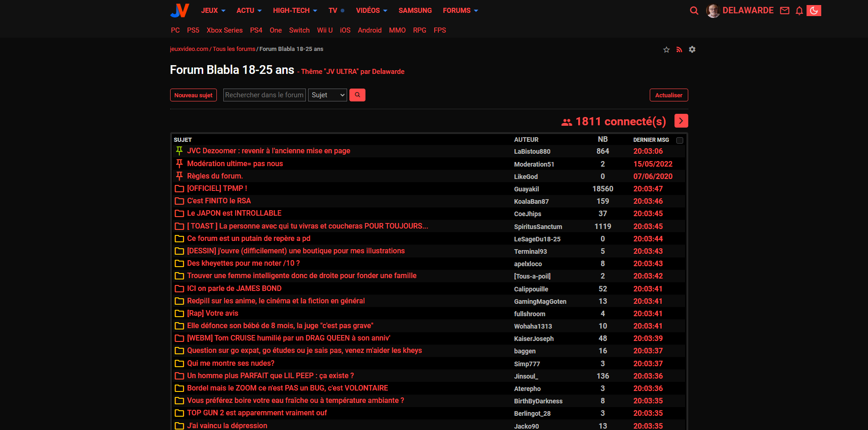Open topic Vous préférez boire votre eau fraîche
Viewport: 868px width, 430px height.
(295, 401)
